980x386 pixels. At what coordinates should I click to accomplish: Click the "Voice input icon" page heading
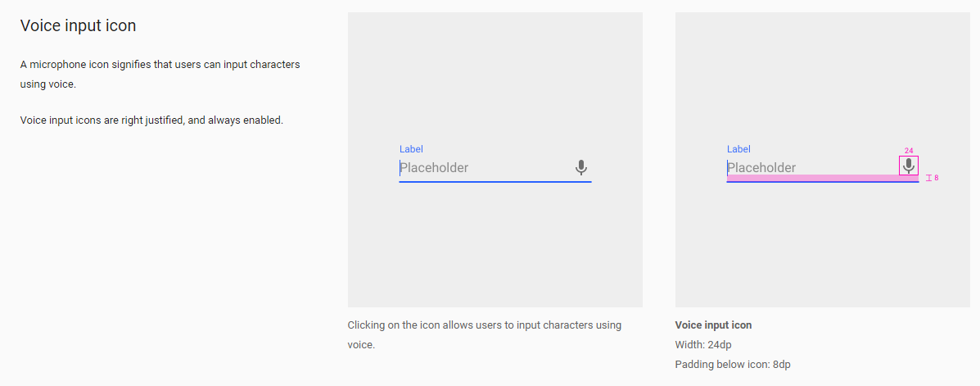coord(78,26)
